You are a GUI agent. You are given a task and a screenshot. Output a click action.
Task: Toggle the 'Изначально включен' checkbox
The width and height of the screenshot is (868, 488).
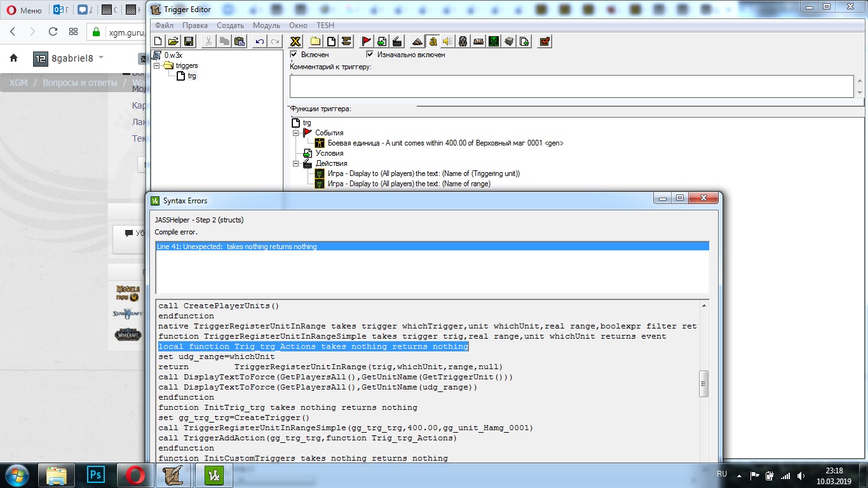click(370, 55)
